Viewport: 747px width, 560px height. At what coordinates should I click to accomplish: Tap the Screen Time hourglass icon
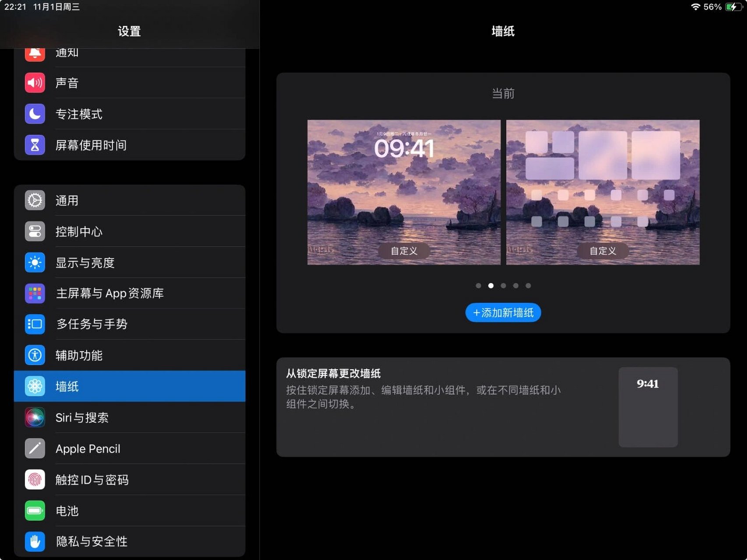tap(35, 145)
